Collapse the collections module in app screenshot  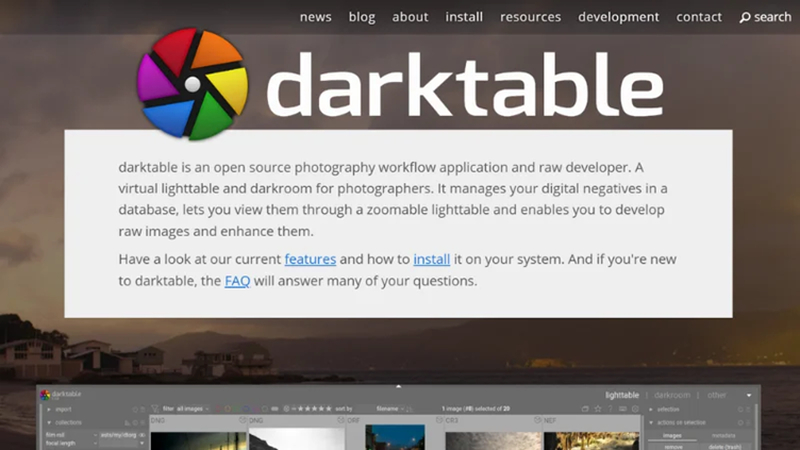pos(49,422)
